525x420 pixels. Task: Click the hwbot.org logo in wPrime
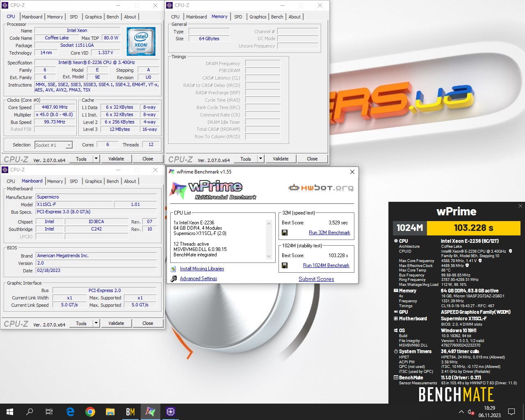click(x=321, y=188)
